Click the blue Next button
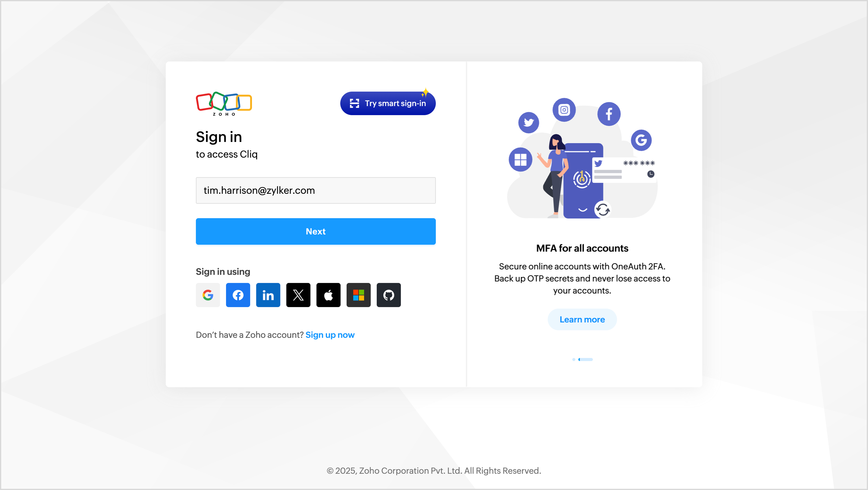868x490 pixels. (x=316, y=231)
